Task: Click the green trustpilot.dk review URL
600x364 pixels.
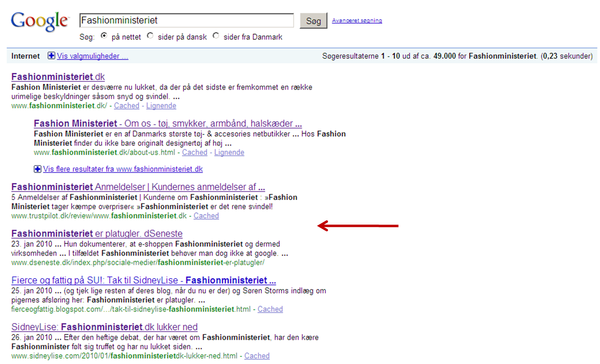Action: click(99, 216)
